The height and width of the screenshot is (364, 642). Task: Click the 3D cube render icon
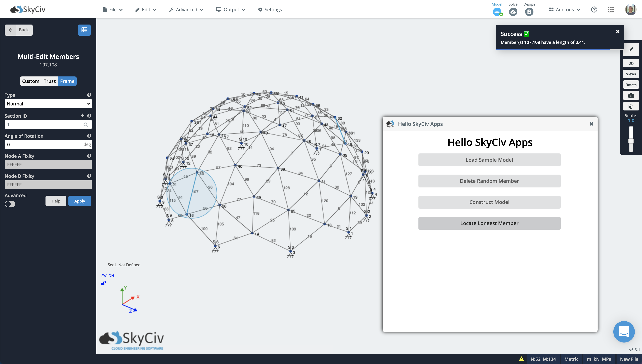[631, 107]
